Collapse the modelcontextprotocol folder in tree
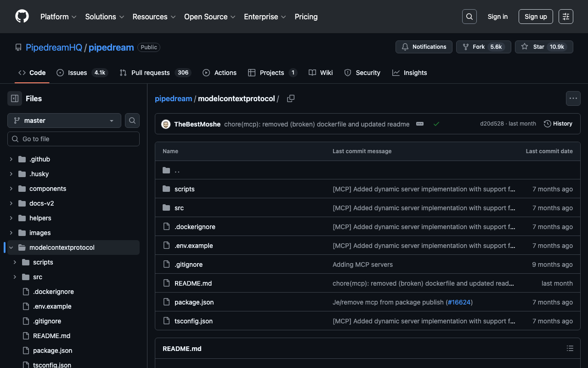Screen dimensions: 588x368 pos(11,247)
